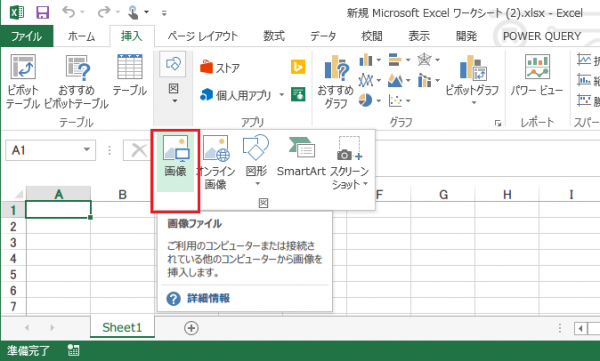The image size is (600, 361).
Task: Switch to the データ tab
Action: click(x=323, y=36)
